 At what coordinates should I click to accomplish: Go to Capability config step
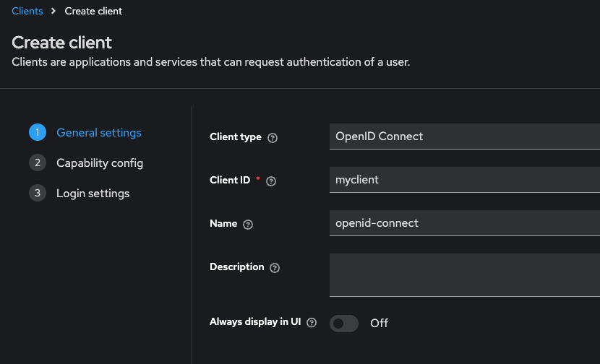[100, 162]
